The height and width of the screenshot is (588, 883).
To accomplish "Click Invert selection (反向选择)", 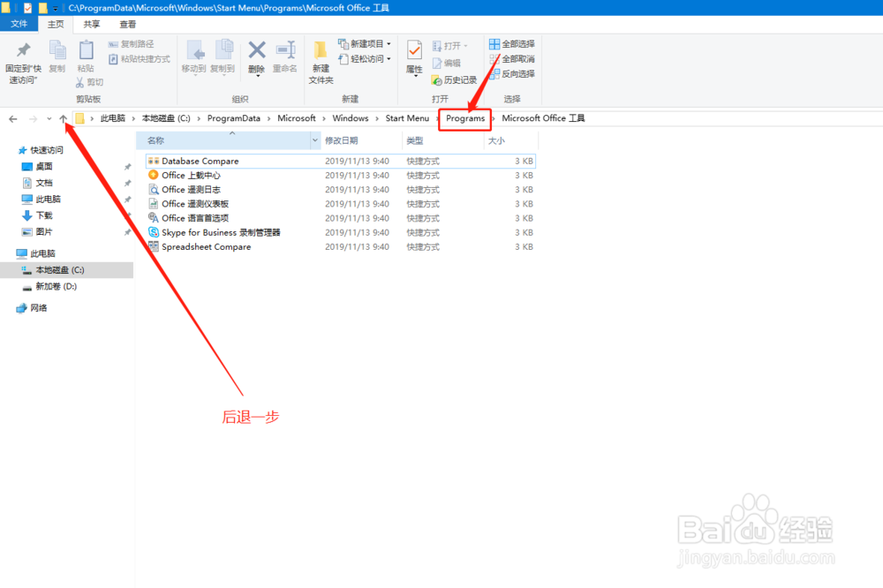I will tap(512, 74).
